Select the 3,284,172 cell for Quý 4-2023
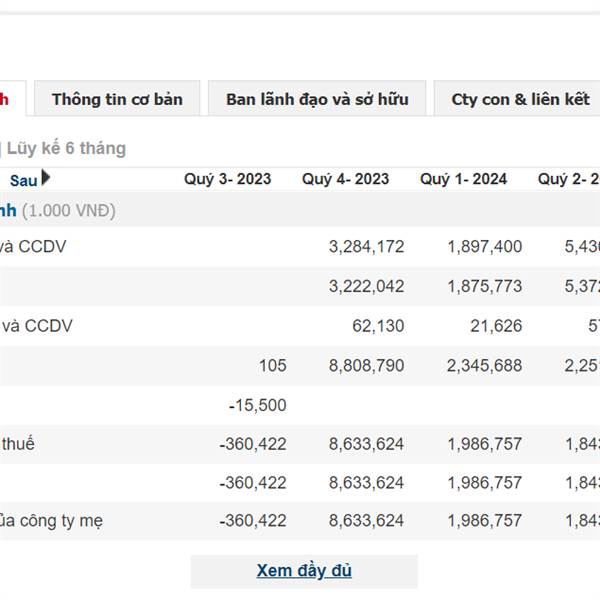This screenshot has width=600, height=600. [366, 246]
